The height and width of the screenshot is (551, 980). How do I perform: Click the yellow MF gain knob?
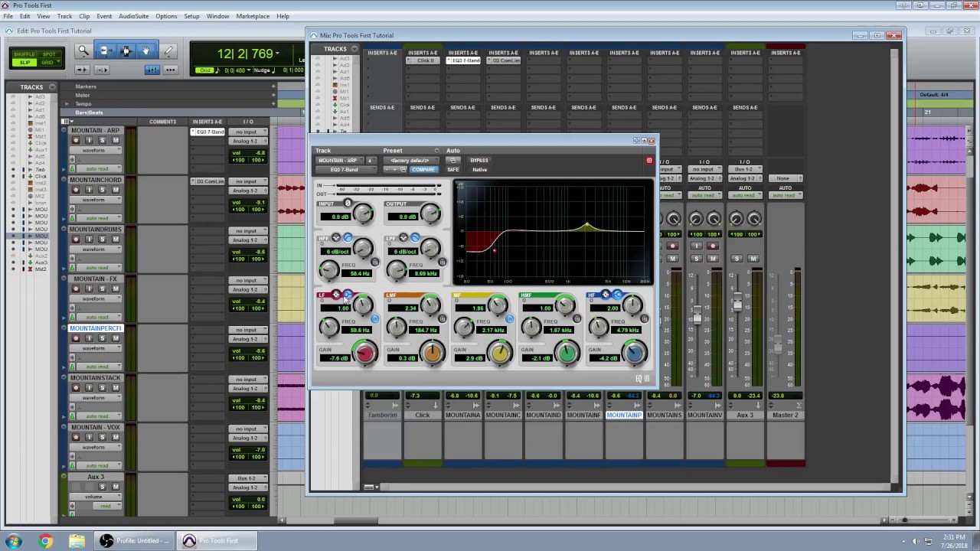[499, 353]
